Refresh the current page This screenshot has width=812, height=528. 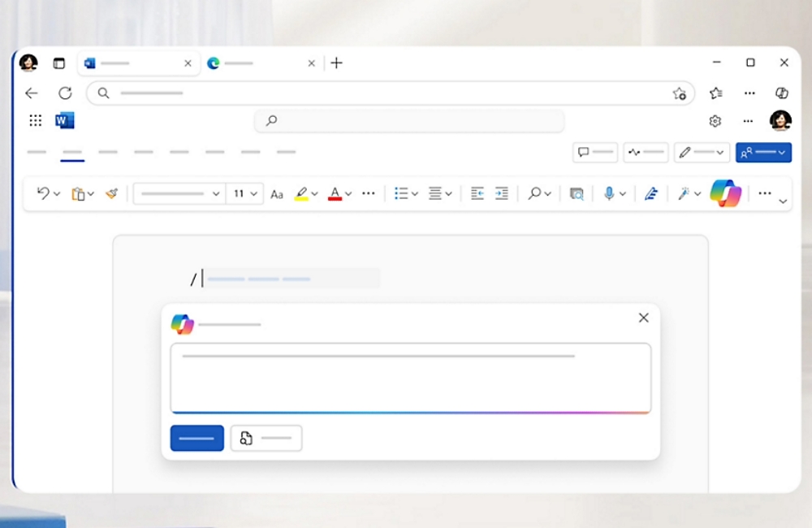pyautogui.click(x=65, y=93)
